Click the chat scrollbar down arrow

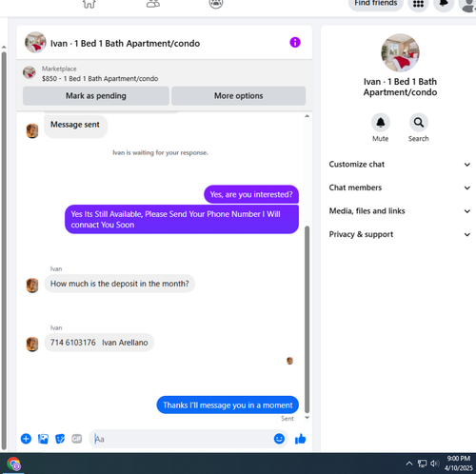pos(307,418)
